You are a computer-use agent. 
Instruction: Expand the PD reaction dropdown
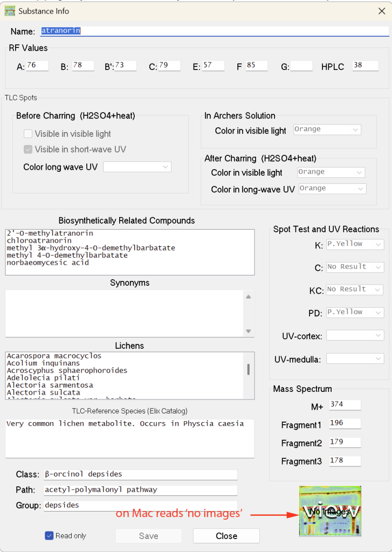click(x=355, y=313)
